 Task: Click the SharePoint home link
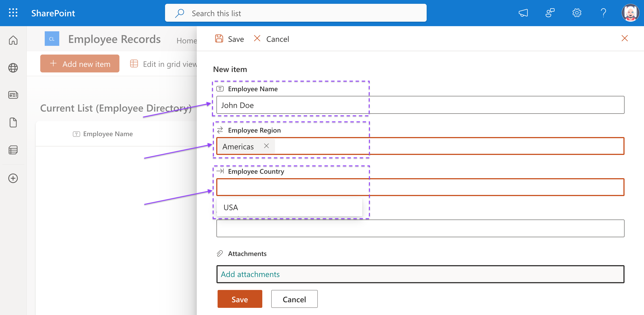point(53,13)
